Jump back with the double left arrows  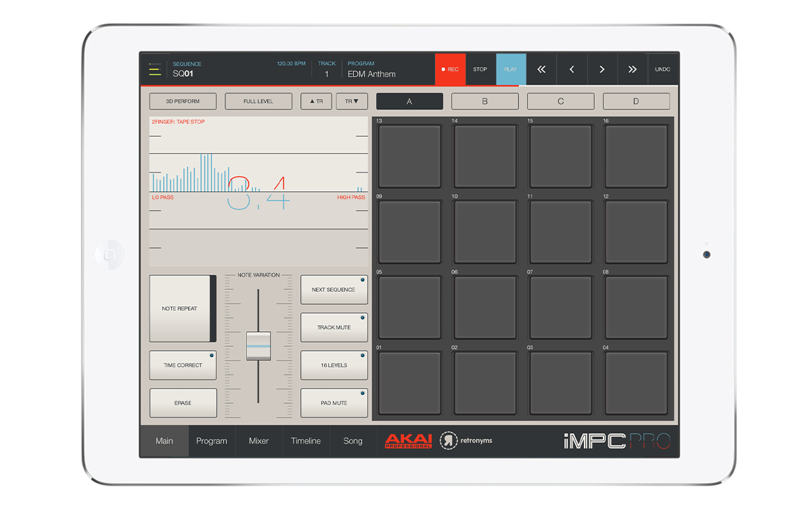(x=541, y=69)
